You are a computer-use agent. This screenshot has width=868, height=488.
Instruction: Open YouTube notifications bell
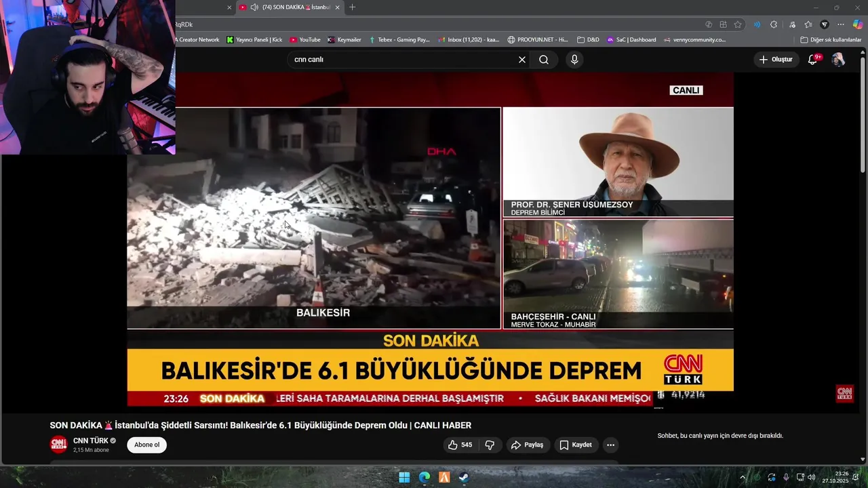[x=812, y=60]
